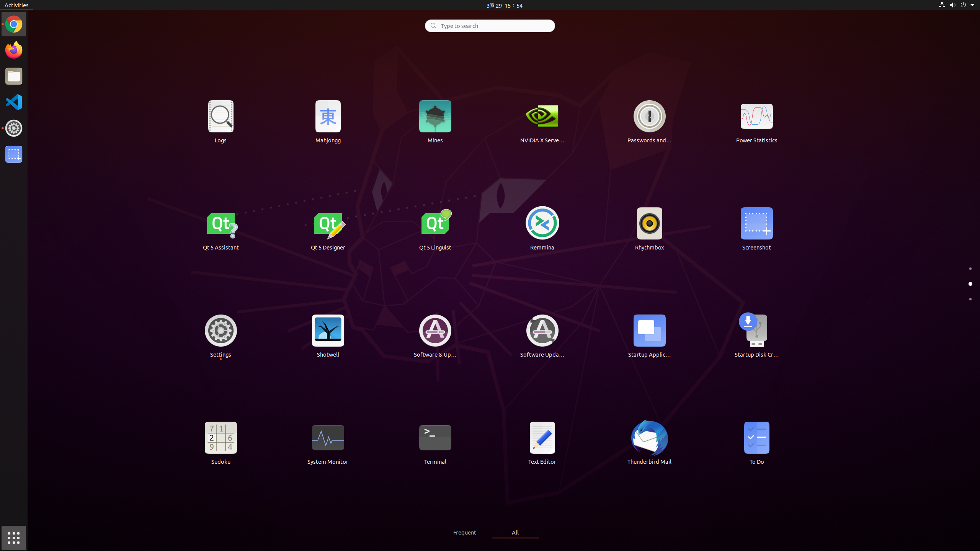Image resolution: width=980 pixels, height=551 pixels.
Task: Launch the System Monitor
Action: click(328, 438)
